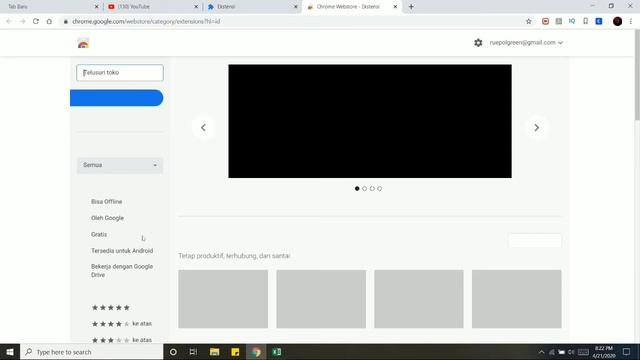Click the blue C extension icon
This screenshot has width=640, height=360.
[x=599, y=21]
